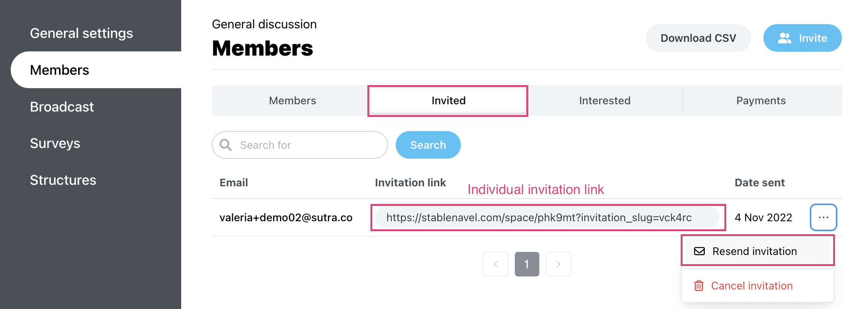Open the Interested tab
Screen dimensions: 868x309
click(605, 100)
